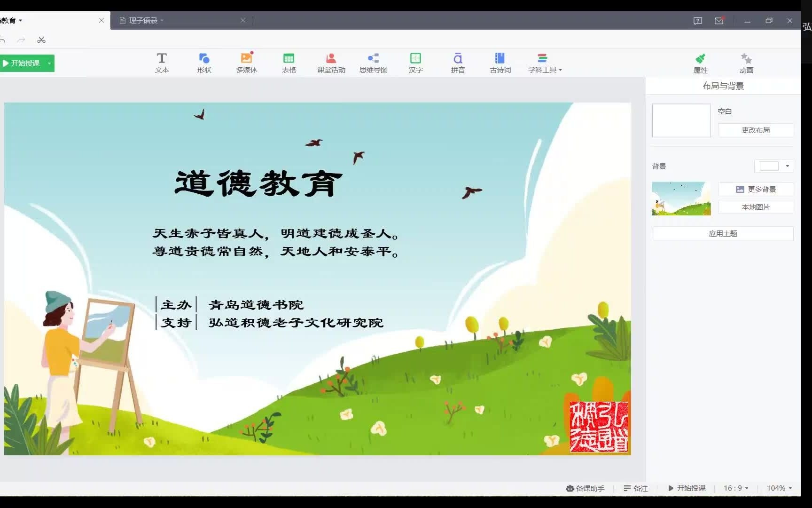Click 更多背景 for more backgrounds
Screen dimensions: 812x508
click(x=756, y=189)
